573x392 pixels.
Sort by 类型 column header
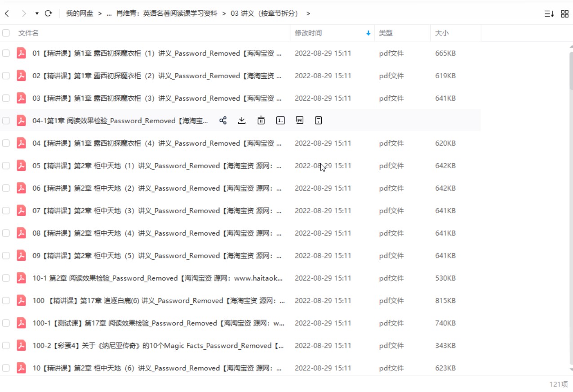(x=386, y=33)
